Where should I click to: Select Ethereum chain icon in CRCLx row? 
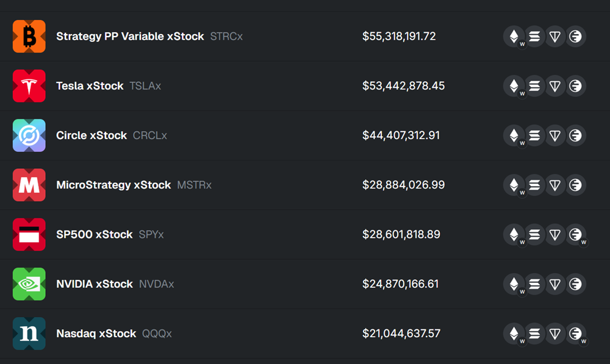tap(514, 135)
